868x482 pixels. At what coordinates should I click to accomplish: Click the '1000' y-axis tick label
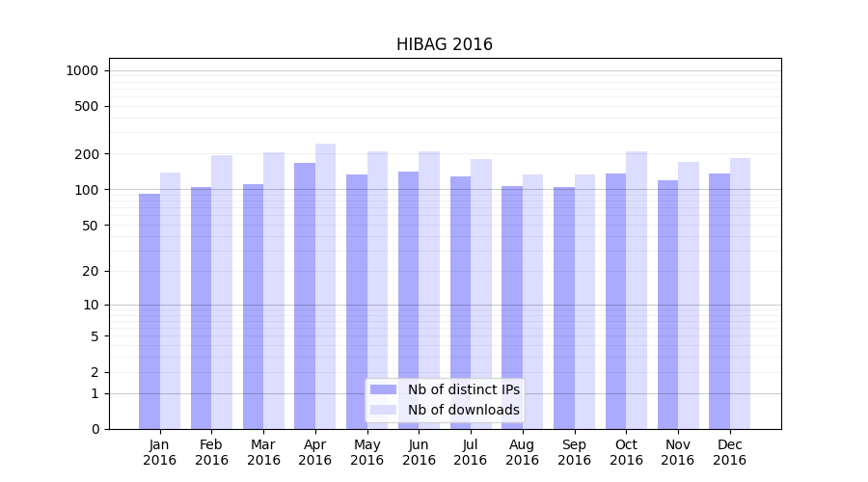click(82, 70)
